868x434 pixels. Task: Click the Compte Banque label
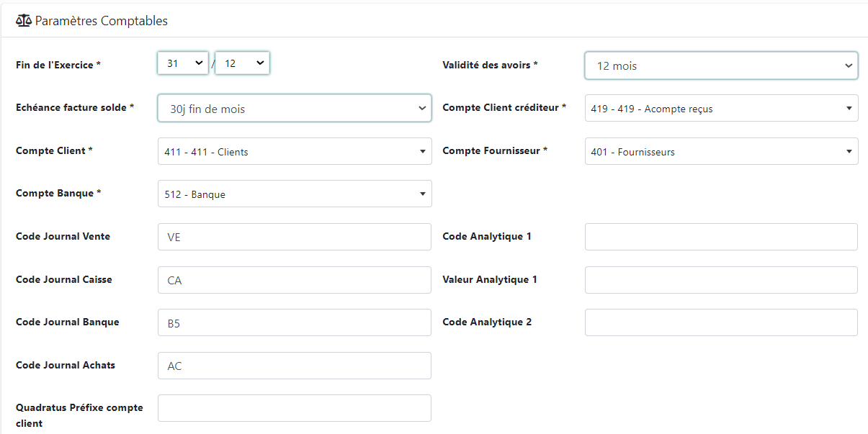tap(58, 194)
